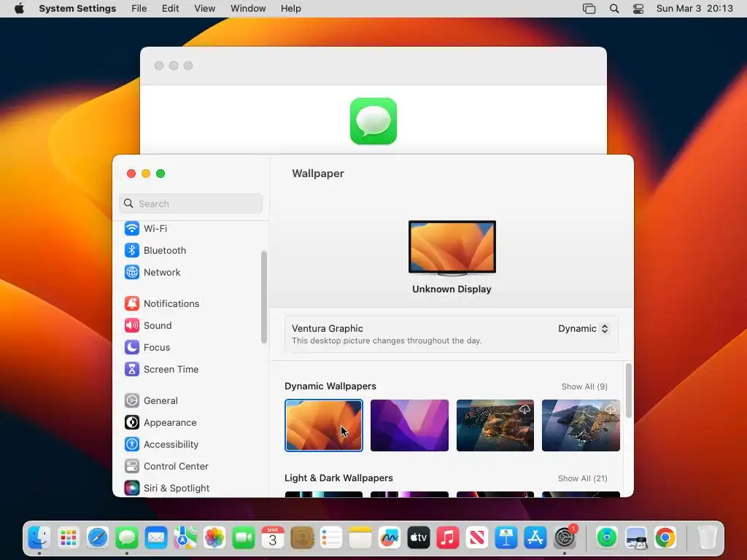Viewport: 747px width, 560px height.
Task: Open Launchpad from the Dock
Action: (x=69, y=537)
